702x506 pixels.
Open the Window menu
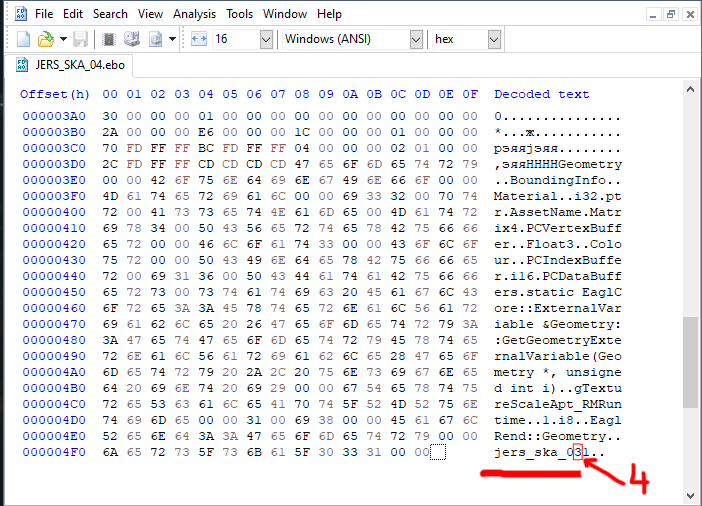[285, 14]
